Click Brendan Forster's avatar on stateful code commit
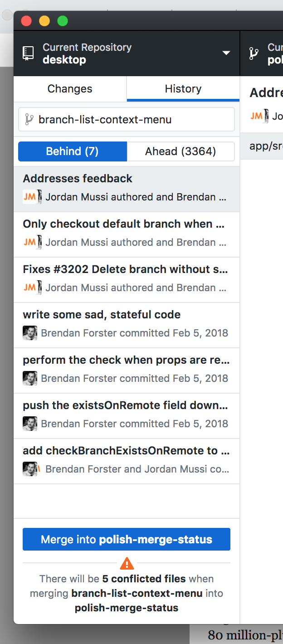Image resolution: width=283 pixels, height=644 pixels. pos(30,333)
